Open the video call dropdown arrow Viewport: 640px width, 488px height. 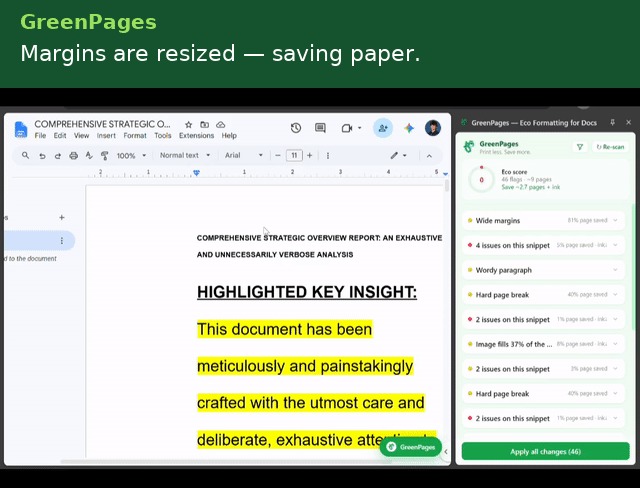[360, 128]
